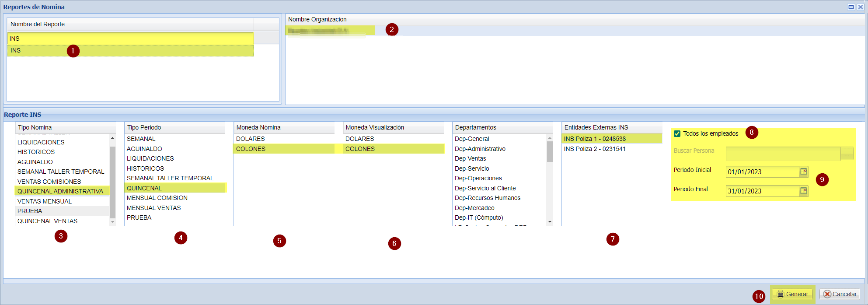Open the Periodo Inicial calendar picker
Image resolution: width=868 pixels, height=305 pixels.
click(x=804, y=172)
